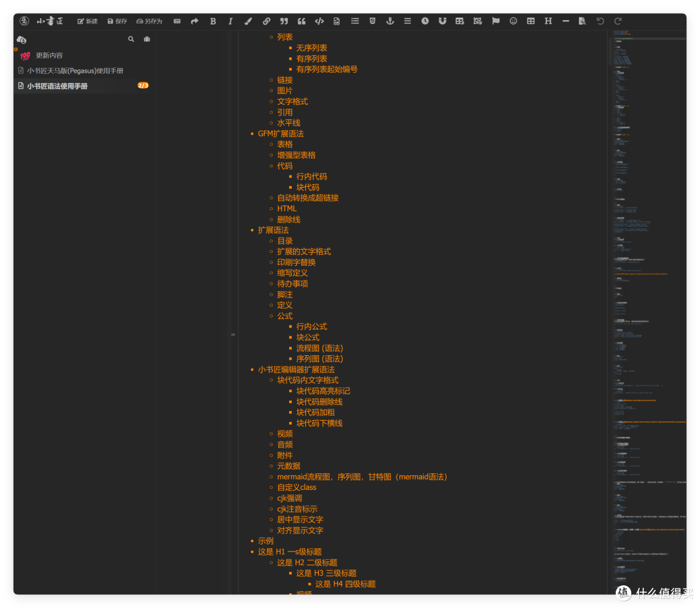700x608 pixels.
Task: Select 更新内容 item in sidebar
Action: [x=49, y=55]
